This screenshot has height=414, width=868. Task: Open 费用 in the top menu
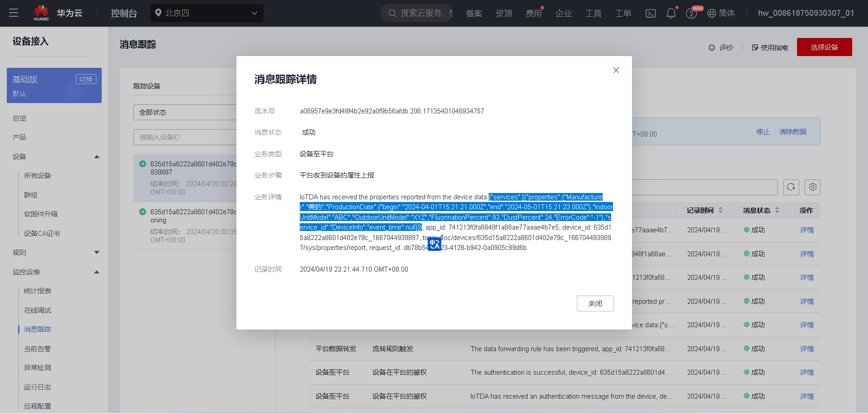click(534, 13)
